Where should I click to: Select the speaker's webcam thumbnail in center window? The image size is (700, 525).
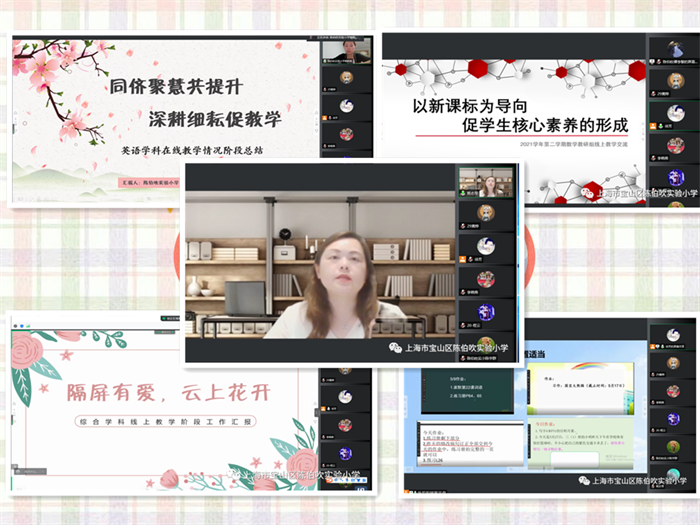(x=486, y=182)
